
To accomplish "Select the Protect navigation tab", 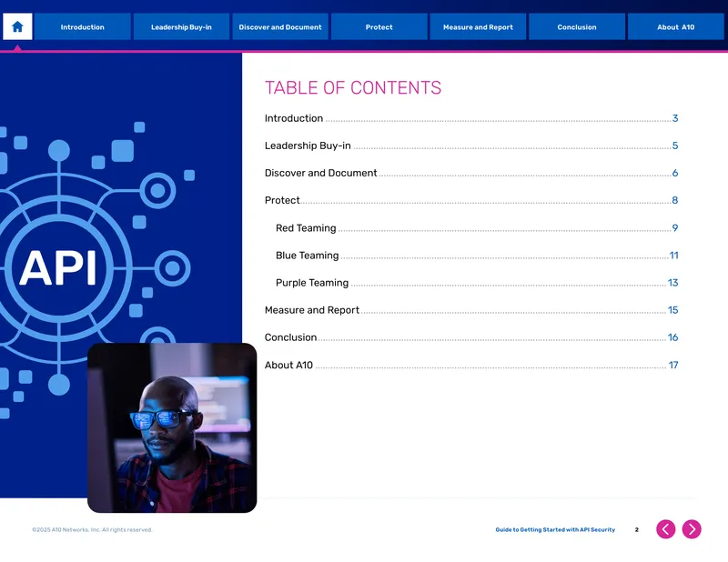I will (379, 26).
